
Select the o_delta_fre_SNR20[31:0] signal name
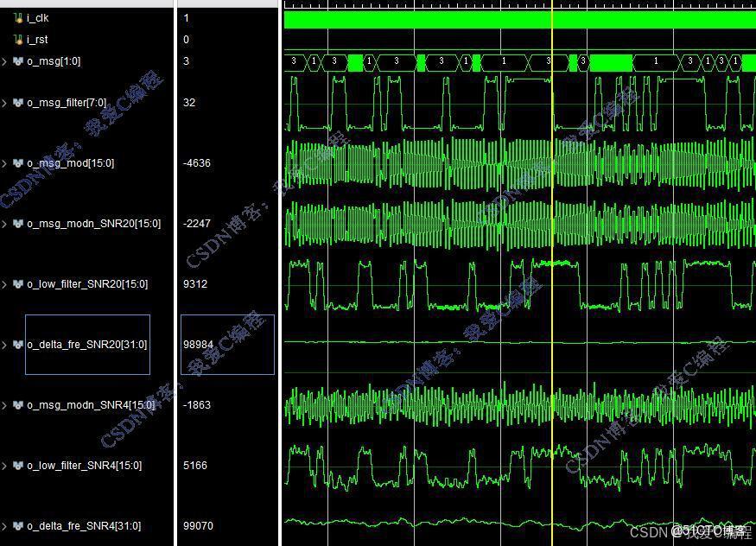87,345
